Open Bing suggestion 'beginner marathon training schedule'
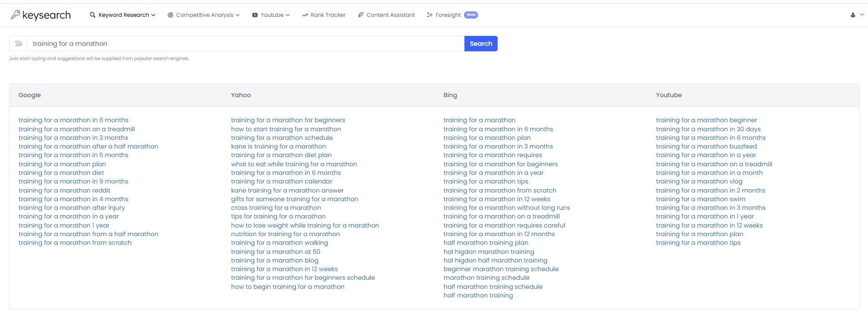This screenshot has width=868, height=317. [501, 269]
